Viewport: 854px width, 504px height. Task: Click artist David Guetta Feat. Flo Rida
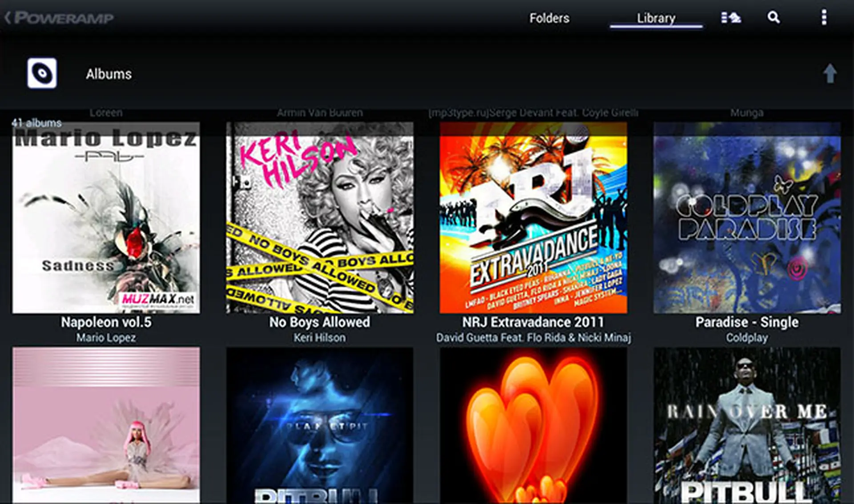click(x=533, y=338)
